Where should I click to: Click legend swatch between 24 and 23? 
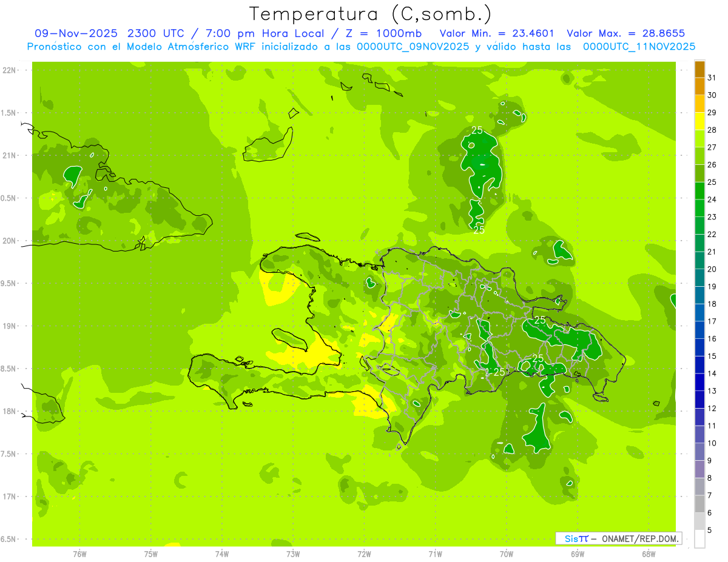(699, 209)
